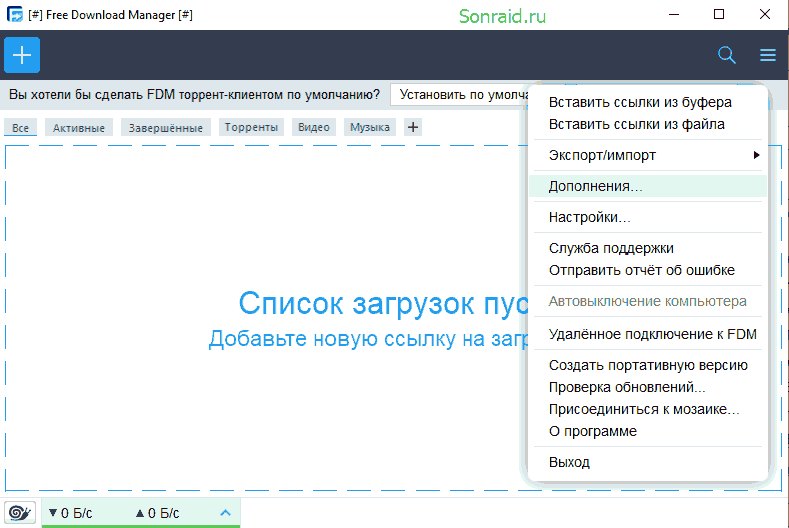The width and height of the screenshot is (789, 528).
Task: Close the Free Download Manager window
Action: 765,15
